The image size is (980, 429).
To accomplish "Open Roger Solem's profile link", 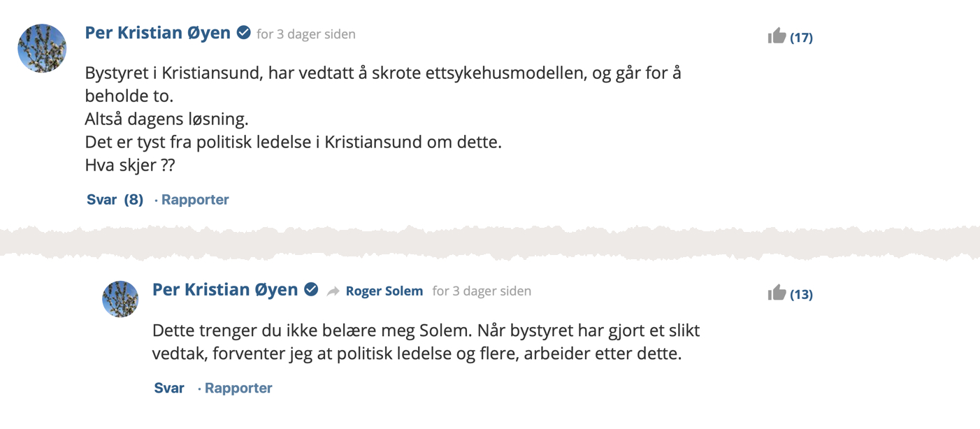I will coord(384,291).
